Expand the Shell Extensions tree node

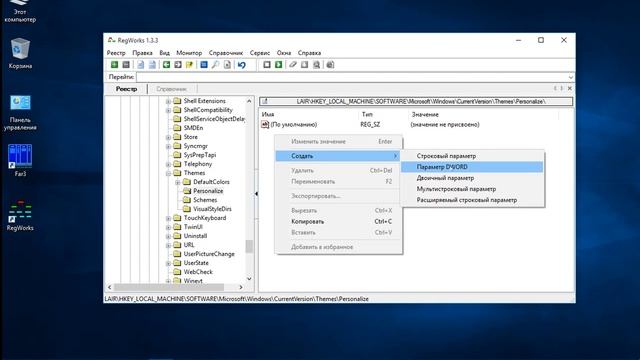(168, 101)
